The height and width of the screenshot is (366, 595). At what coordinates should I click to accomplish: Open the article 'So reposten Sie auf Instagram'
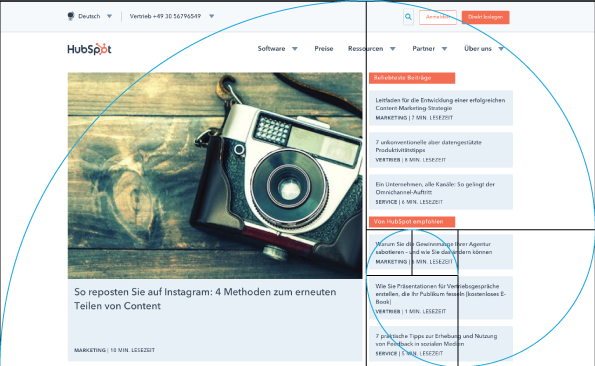(205, 299)
